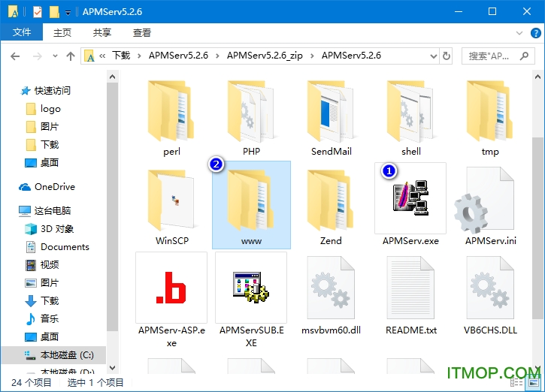This screenshot has height=392, width=545.
Task: Open 视频 in navigation pane
Action: [x=42, y=265]
